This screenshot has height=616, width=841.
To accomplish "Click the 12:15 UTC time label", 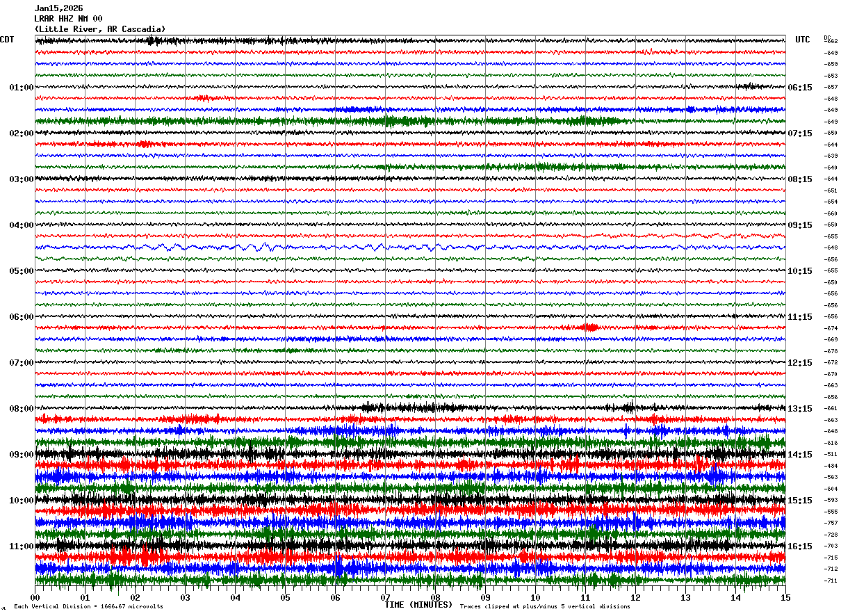I will [800, 363].
